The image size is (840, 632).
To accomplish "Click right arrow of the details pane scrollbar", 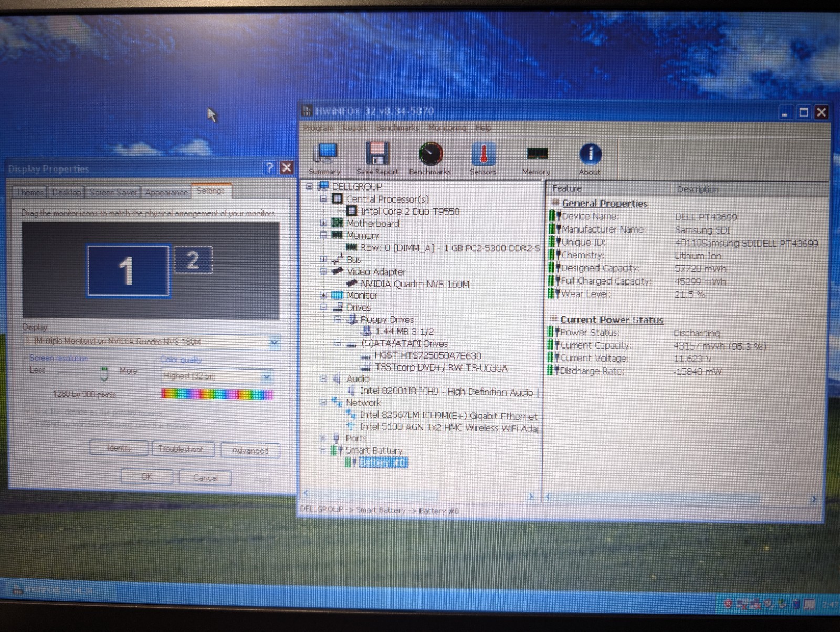I will click(814, 499).
